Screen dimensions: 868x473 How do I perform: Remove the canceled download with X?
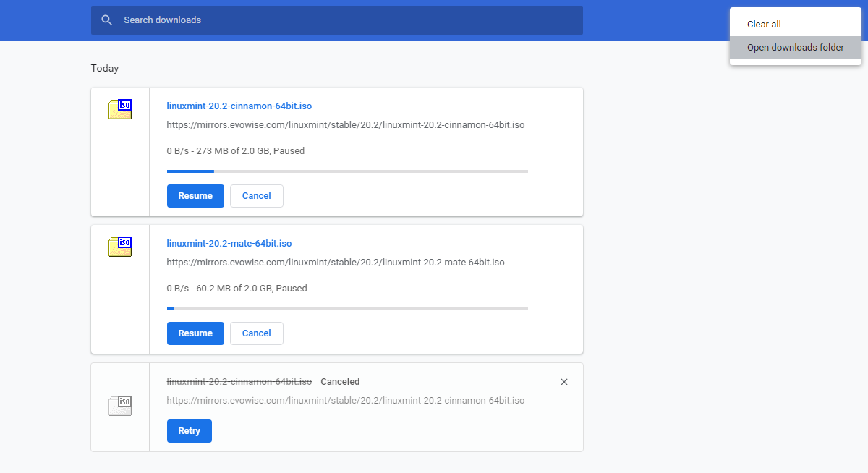coord(564,382)
